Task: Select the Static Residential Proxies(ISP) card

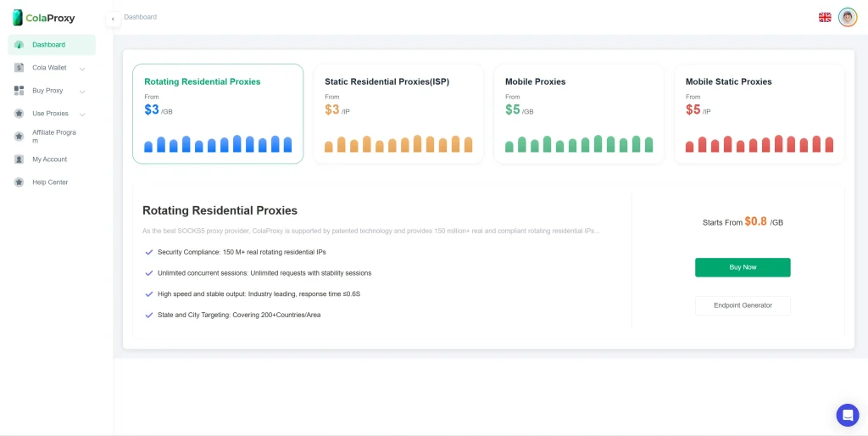Action: pos(398,114)
